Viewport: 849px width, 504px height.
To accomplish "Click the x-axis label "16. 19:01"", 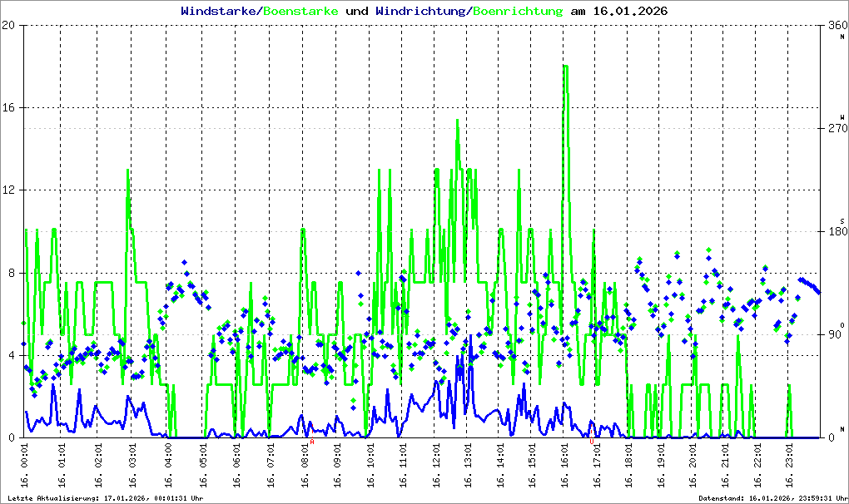I will point(660,466).
